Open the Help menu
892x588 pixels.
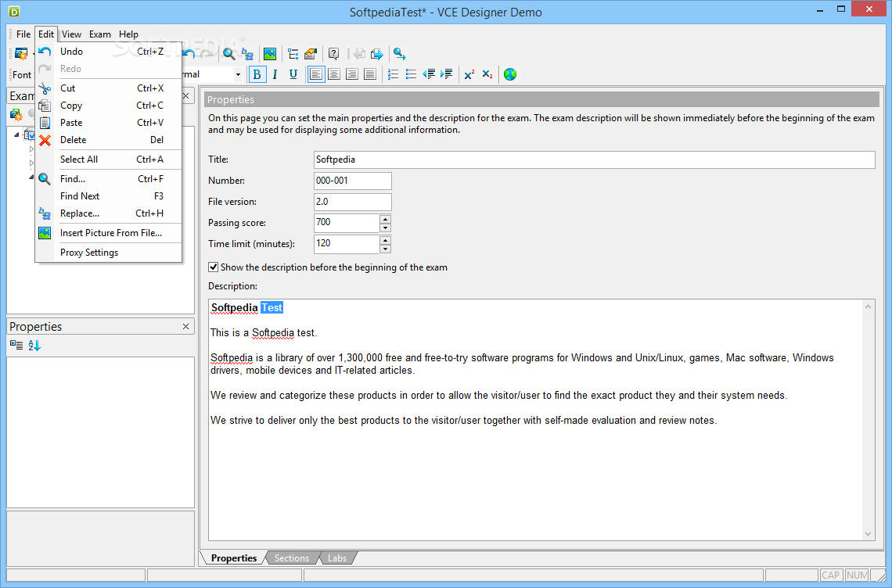tap(128, 34)
